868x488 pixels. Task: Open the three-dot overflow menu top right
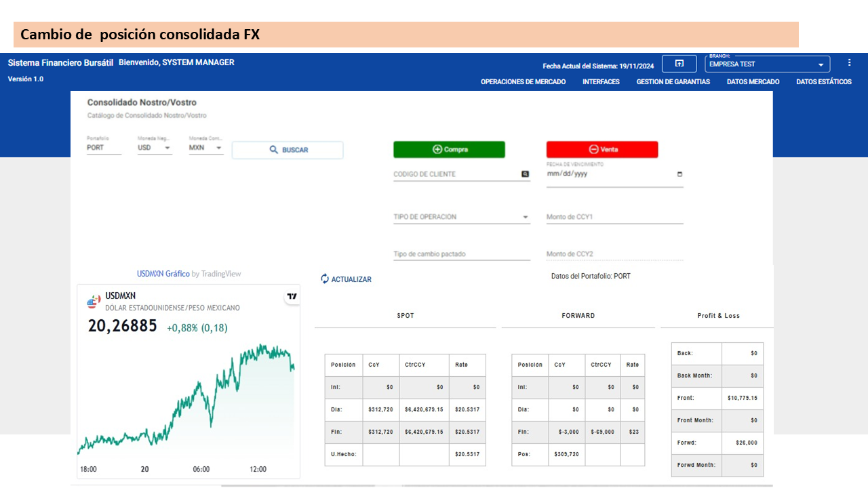coord(849,62)
